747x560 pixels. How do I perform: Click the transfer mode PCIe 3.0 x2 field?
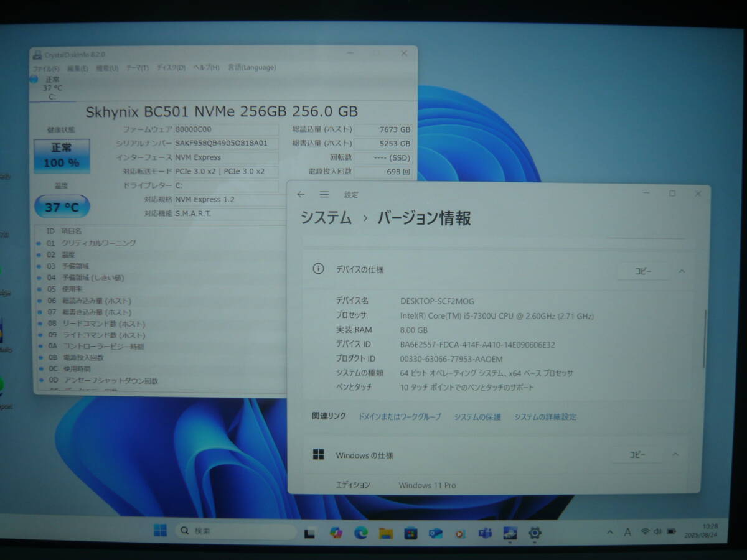tap(227, 171)
